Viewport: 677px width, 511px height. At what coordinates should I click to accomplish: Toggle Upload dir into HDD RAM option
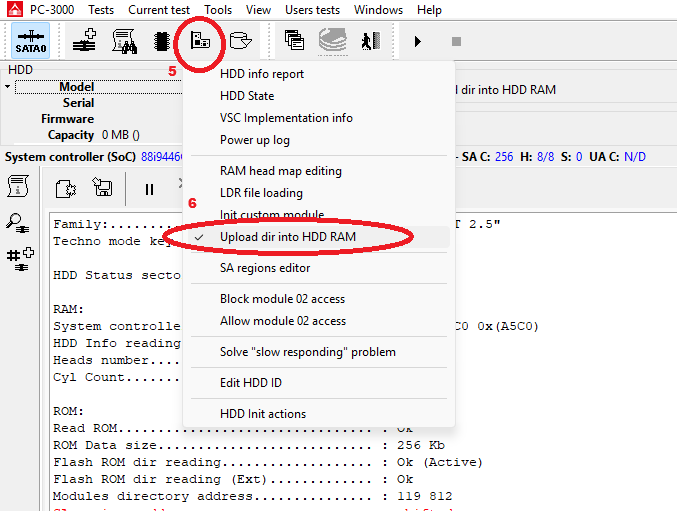pos(288,237)
